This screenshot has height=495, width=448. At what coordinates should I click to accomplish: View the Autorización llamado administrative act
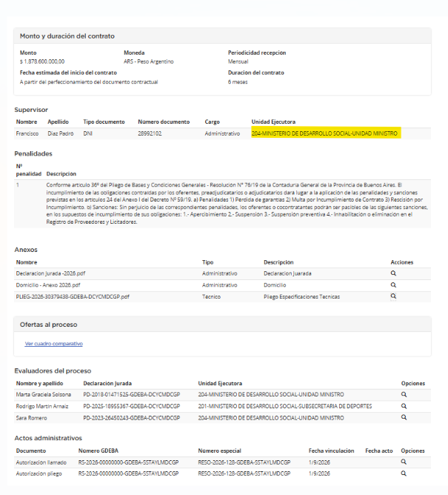tap(404, 462)
